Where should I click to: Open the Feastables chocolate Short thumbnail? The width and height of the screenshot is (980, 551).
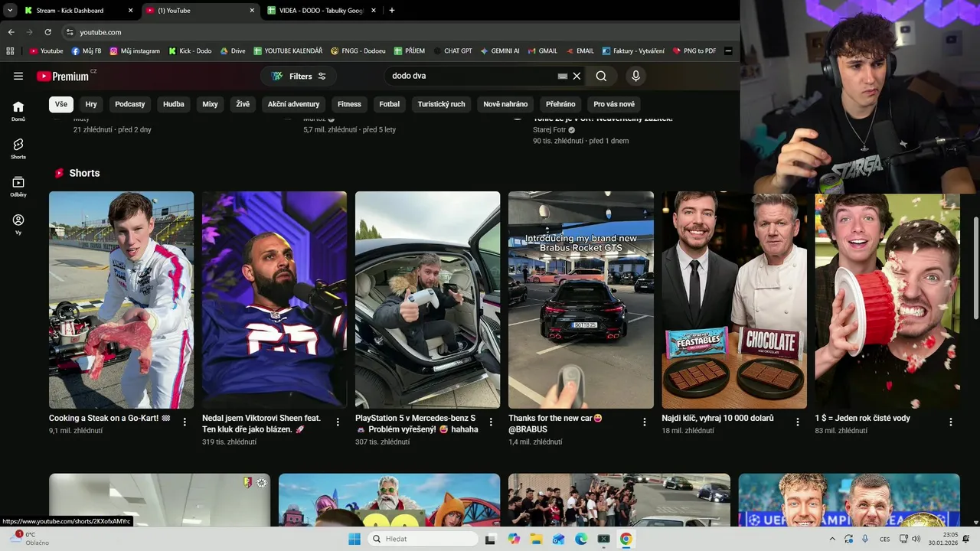pos(734,300)
